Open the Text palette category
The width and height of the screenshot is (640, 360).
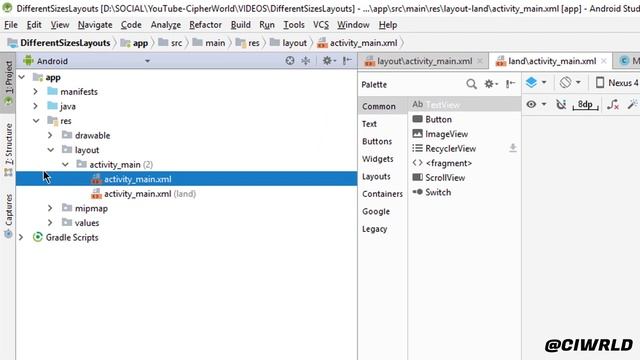tap(369, 124)
